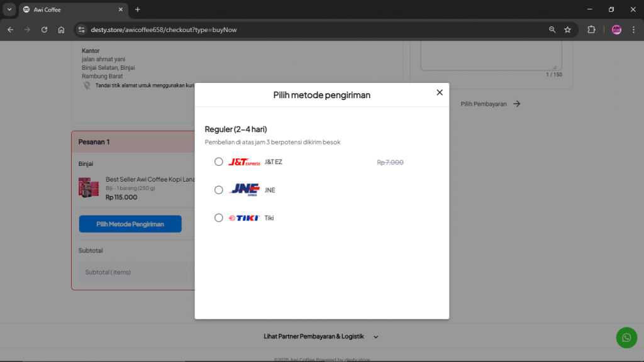644x362 pixels.
Task: Expand Lihat Partner Pembayaran & Logistik
Action: [321, 337]
